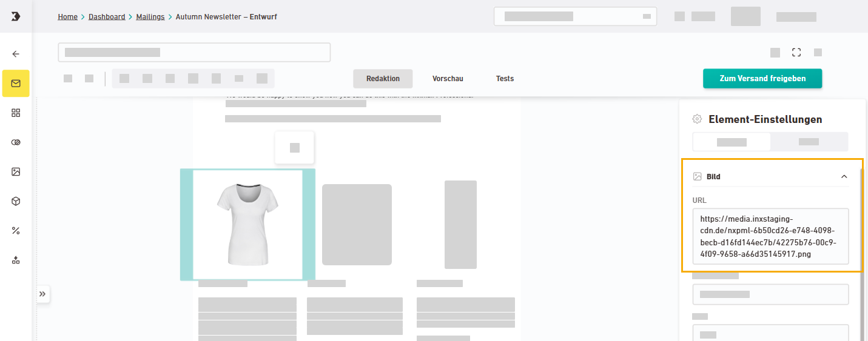Click the cube products icon in sidebar
Image resolution: width=868 pixels, height=341 pixels.
(16, 201)
